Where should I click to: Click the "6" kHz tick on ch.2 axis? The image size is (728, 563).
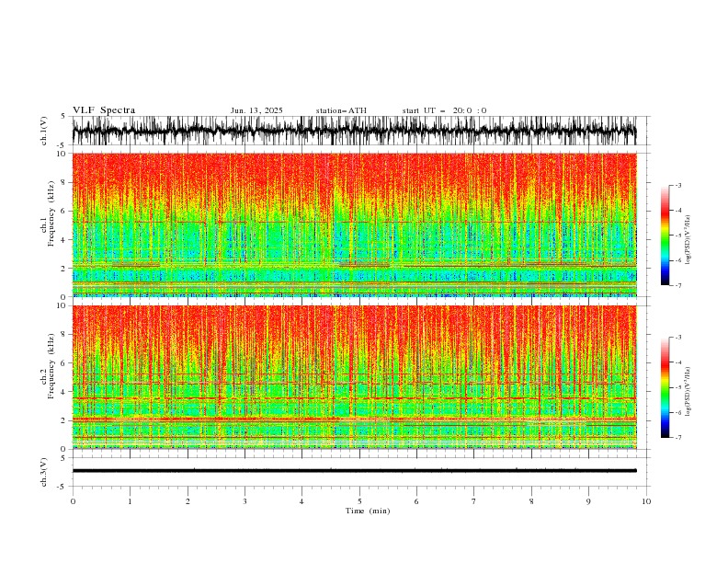[x=64, y=362]
